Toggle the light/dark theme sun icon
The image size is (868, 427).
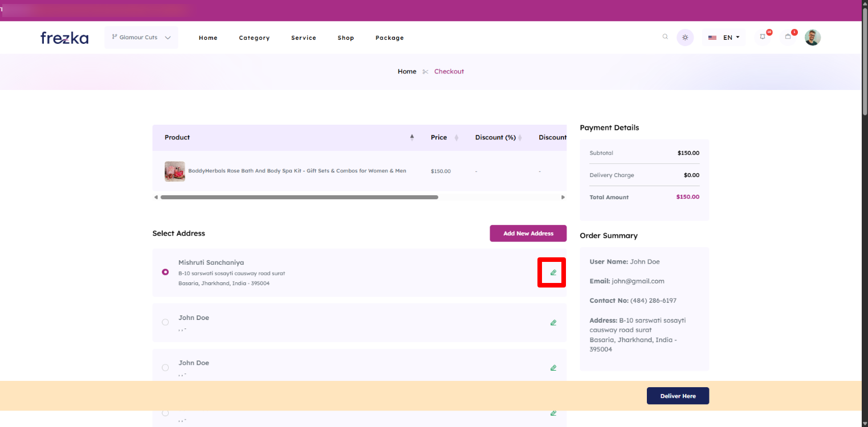[x=685, y=38]
